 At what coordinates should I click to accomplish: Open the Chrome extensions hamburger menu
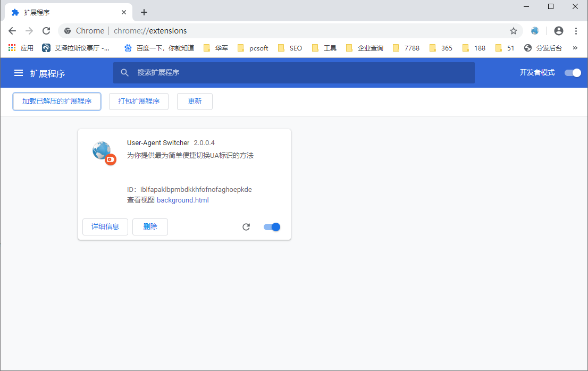[19, 73]
